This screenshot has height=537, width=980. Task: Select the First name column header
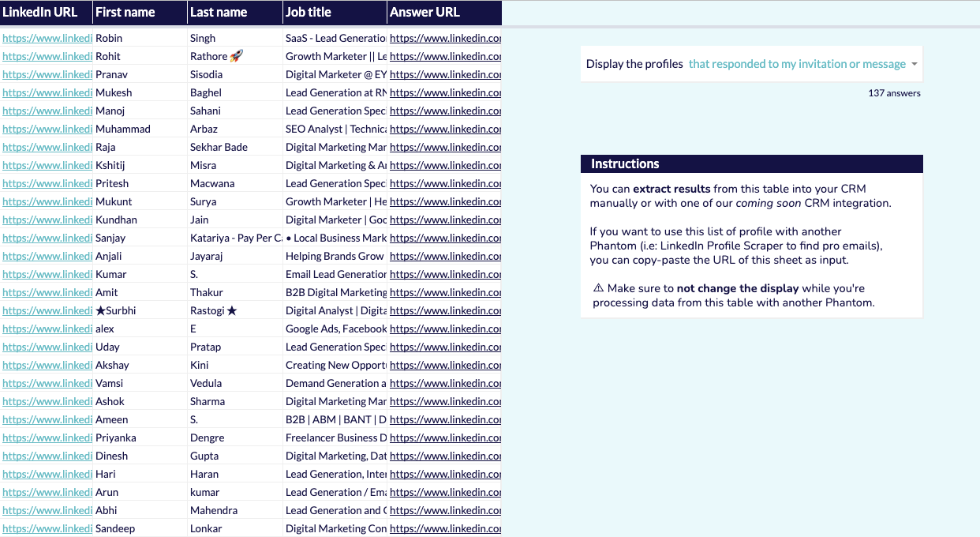pyautogui.click(x=140, y=12)
